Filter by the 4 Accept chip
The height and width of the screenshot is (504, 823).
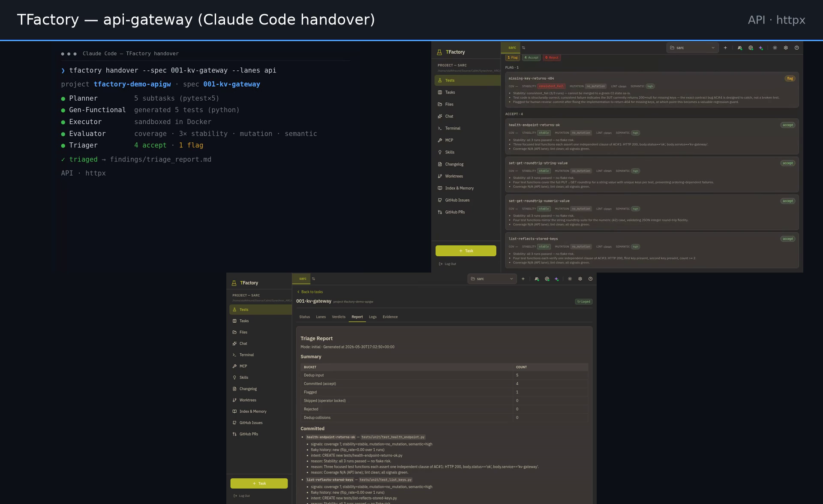click(532, 57)
